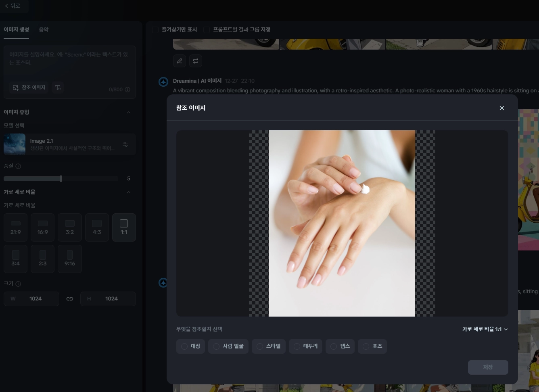This screenshot has width=539, height=392.
Task: Click the info icon next to 크기
Action: click(x=18, y=284)
